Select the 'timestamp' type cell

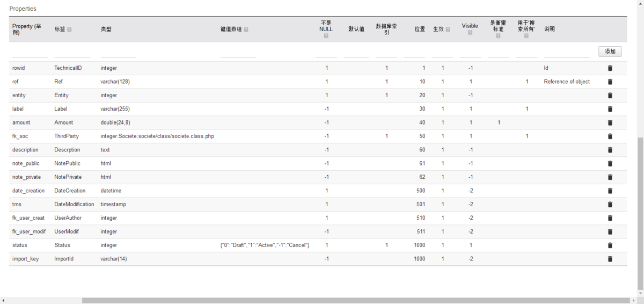[x=113, y=204]
